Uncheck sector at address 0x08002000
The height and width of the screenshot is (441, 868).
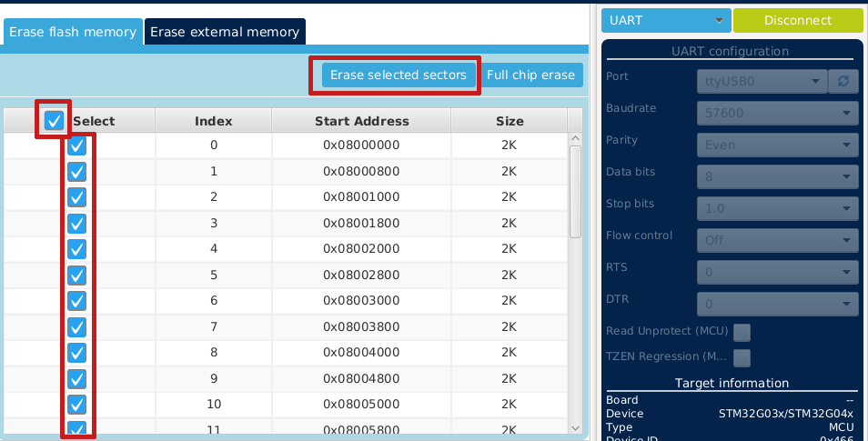pyautogui.click(x=77, y=248)
